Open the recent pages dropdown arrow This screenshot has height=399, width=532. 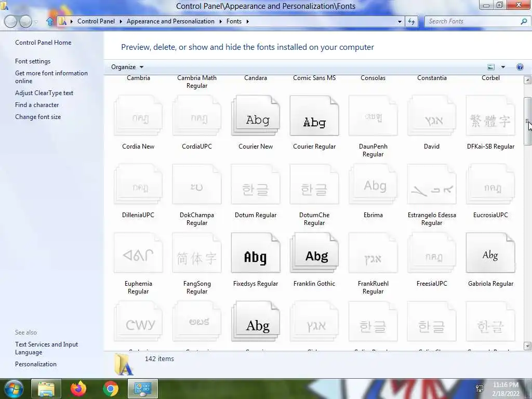tap(36, 22)
